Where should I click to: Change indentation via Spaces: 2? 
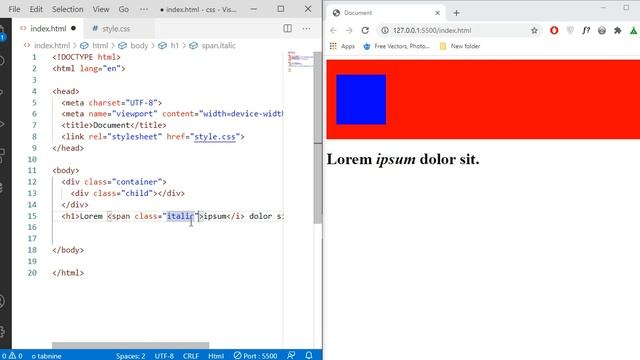tap(131, 356)
